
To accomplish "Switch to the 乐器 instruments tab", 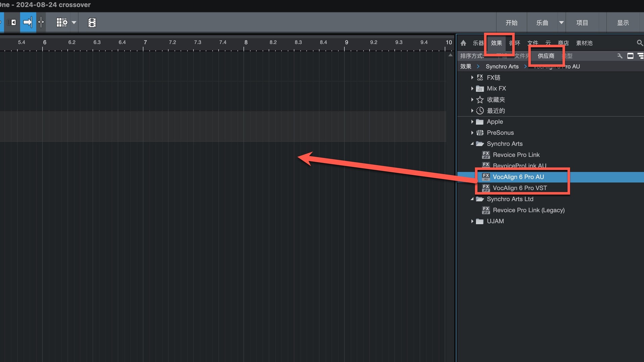I will click(478, 43).
